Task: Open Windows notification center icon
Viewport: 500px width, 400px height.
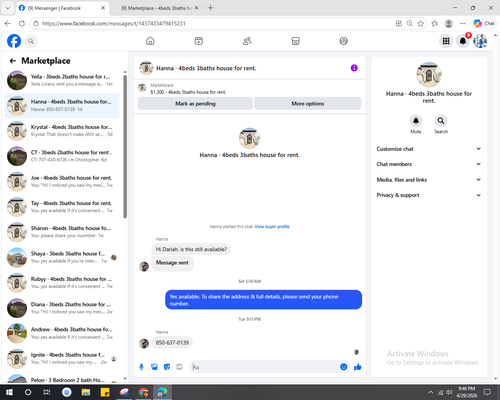Action: click(x=487, y=392)
